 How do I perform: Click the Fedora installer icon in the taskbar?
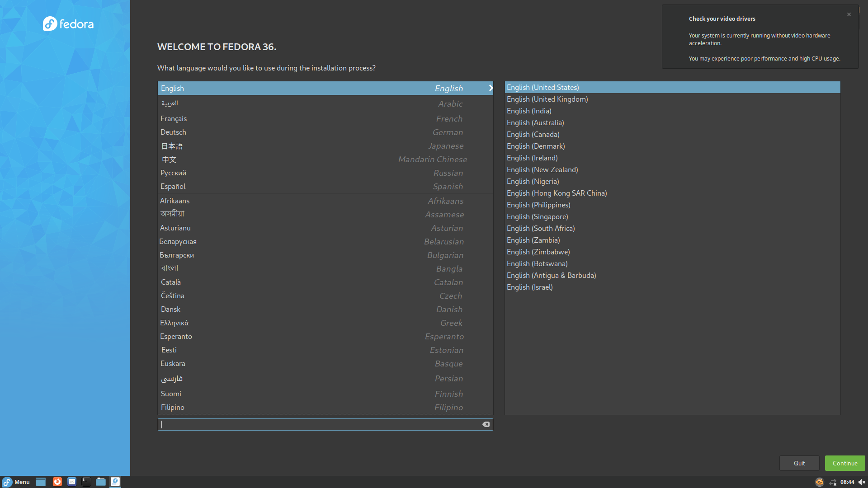pos(115,482)
